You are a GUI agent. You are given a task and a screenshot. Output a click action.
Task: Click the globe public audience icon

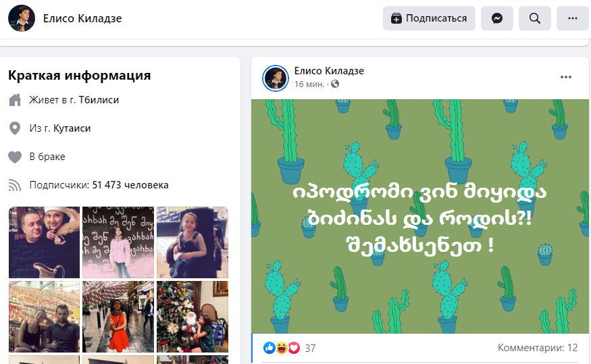coord(335,84)
